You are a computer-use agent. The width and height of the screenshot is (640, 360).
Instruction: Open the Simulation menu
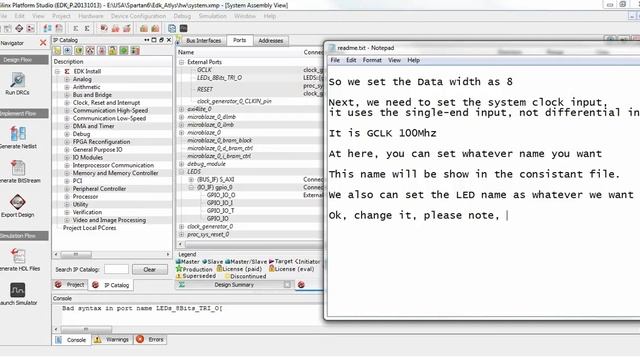[x=212, y=16]
